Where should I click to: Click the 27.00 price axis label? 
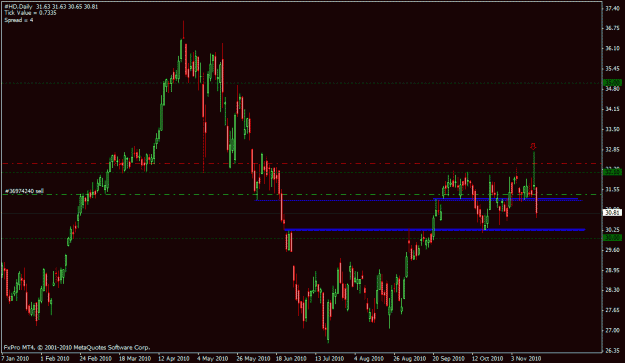click(x=612, y=330)
